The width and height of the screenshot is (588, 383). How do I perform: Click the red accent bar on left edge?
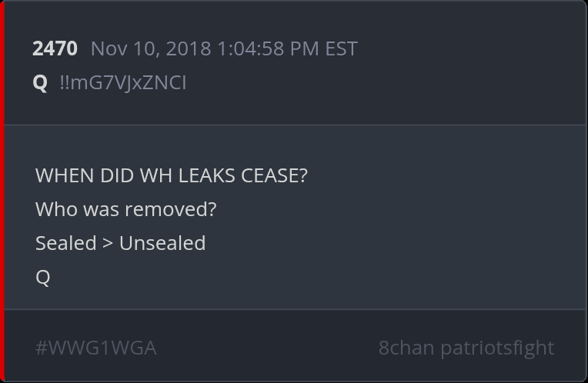tap(2, 191)
